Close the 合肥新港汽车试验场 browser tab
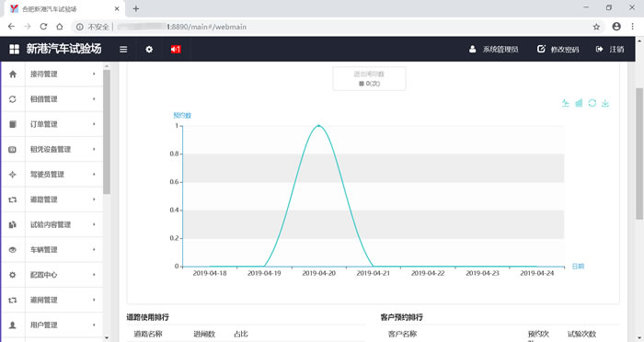644x342 pixels. (x=117, y=8)
